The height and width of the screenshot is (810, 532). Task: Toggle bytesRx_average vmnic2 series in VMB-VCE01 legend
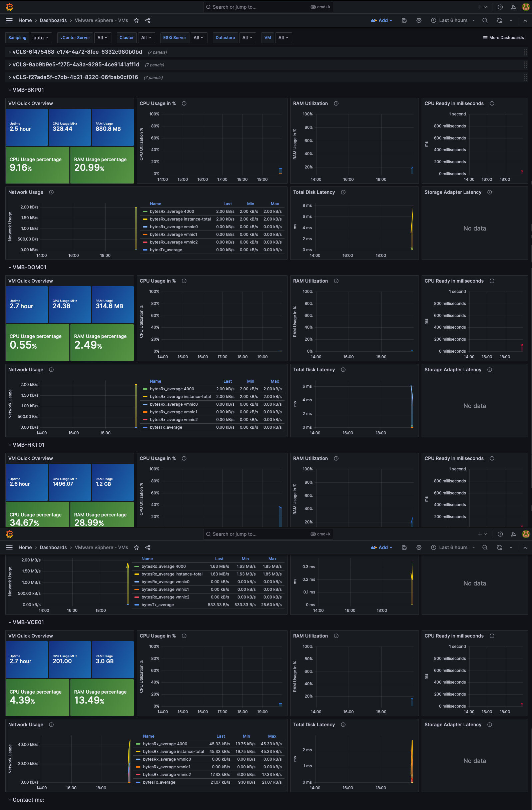click(x=167, y=774)
